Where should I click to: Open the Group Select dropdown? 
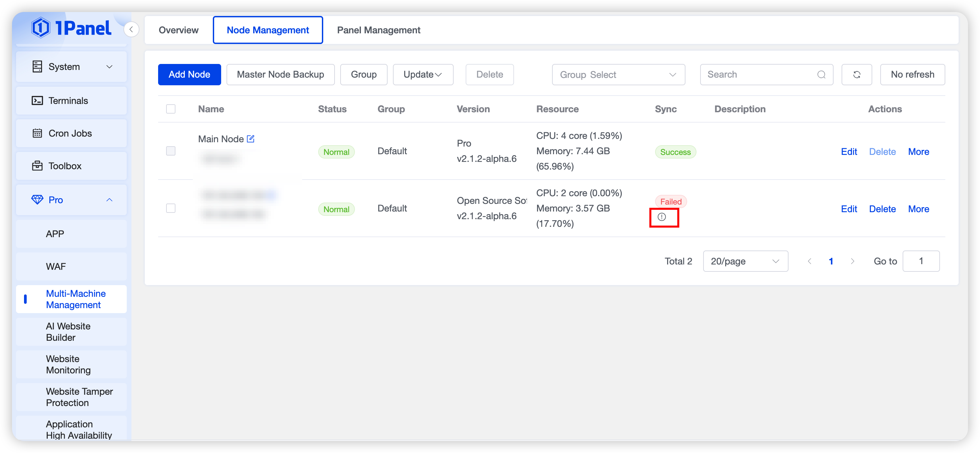(618, 75)
